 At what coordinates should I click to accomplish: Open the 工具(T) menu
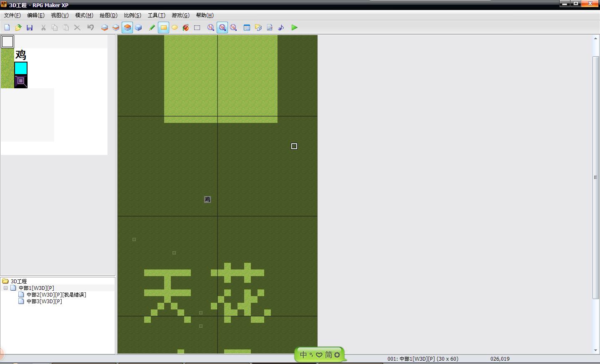[x=157, y=15]
